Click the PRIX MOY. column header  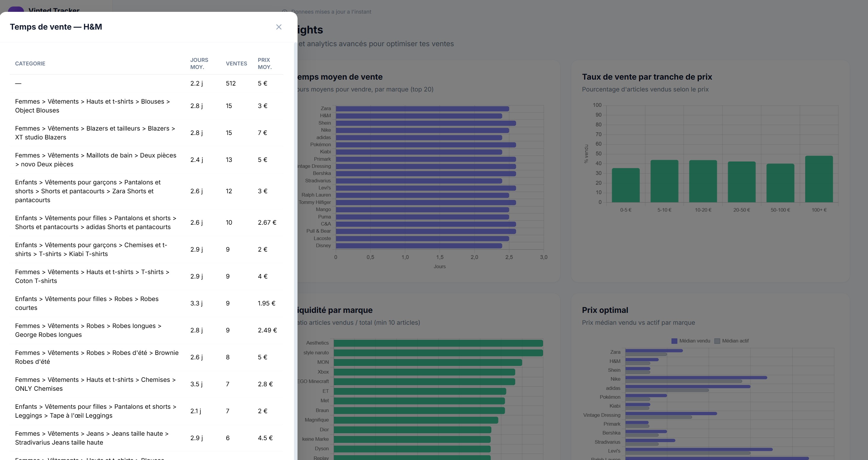[x=264, y=63]
